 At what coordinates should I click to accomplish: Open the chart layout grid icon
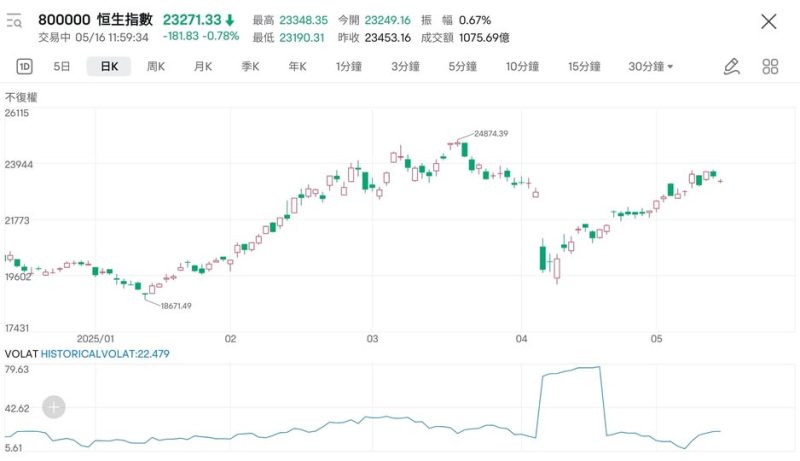770,67
